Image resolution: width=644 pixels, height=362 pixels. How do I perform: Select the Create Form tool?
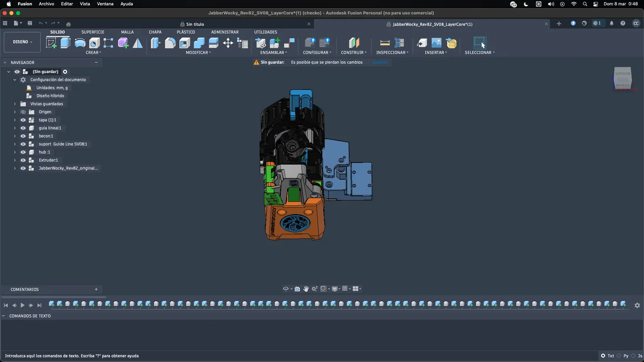[x=123, y=43]
